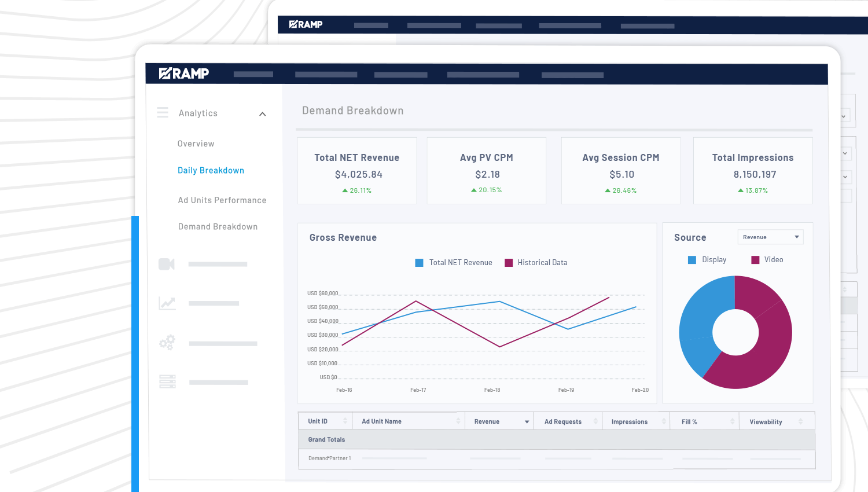868x492 pixels.
Task: Open the gears settings sidebar icon
Action: click(167, 343)
